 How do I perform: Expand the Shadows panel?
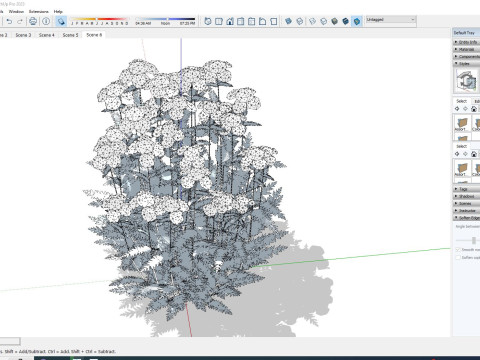tap(467, 196)
